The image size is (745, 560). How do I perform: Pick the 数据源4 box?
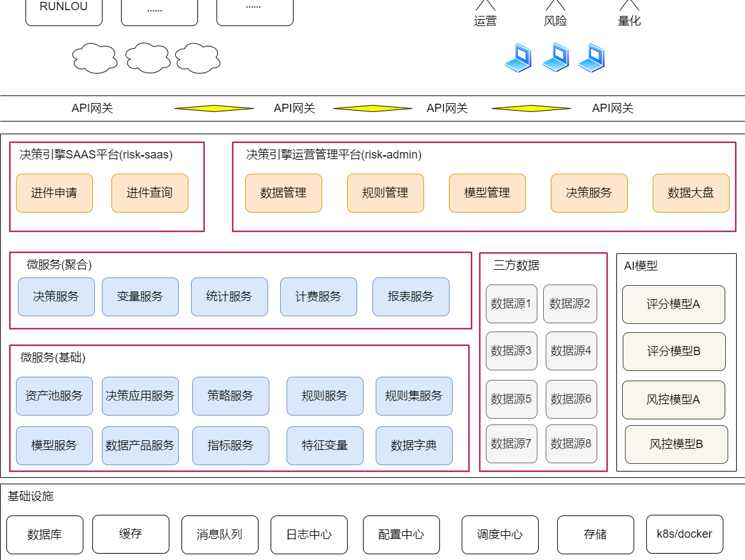(x=571, y=351)
